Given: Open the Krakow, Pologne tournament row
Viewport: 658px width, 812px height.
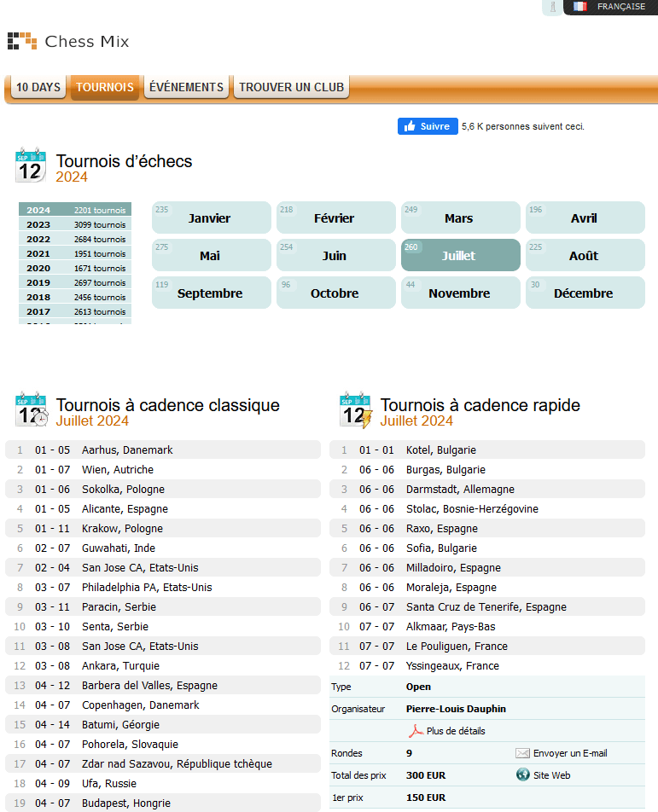Looking at the screenshot, I should pyautogui.click(x=163, y=528).
